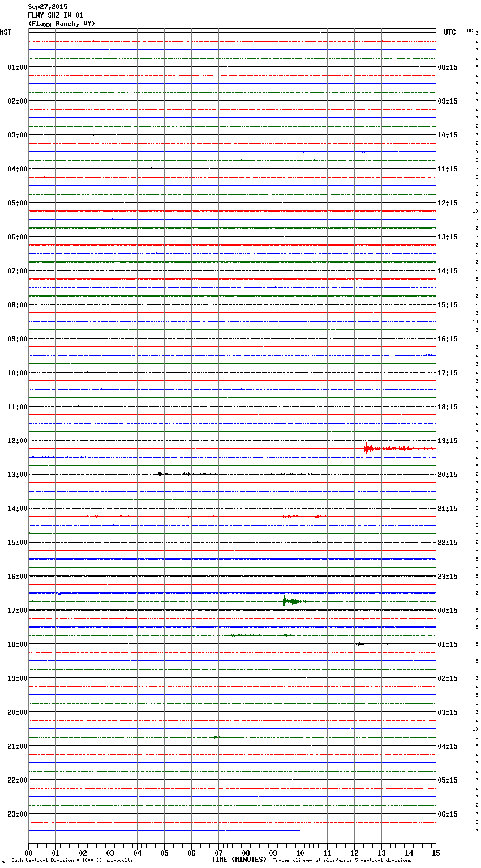Click the 'FLWY SHZ IW 01' station label
This screenshot has height=868, width=481.
pos(55,15)
